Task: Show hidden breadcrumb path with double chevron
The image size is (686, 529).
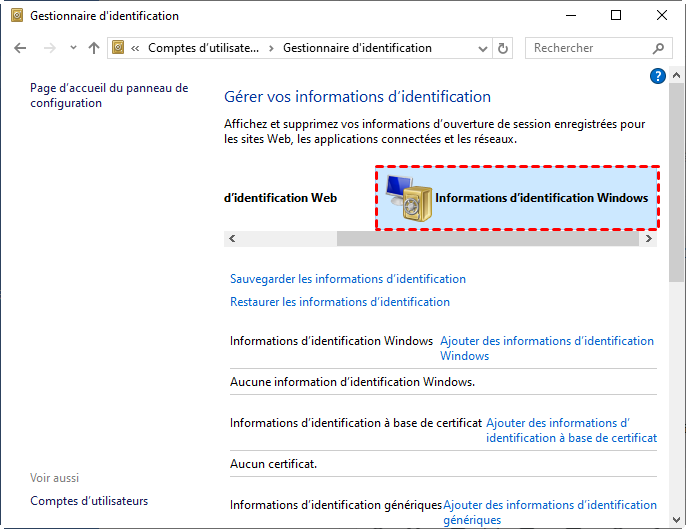Action: coord(135,48)
